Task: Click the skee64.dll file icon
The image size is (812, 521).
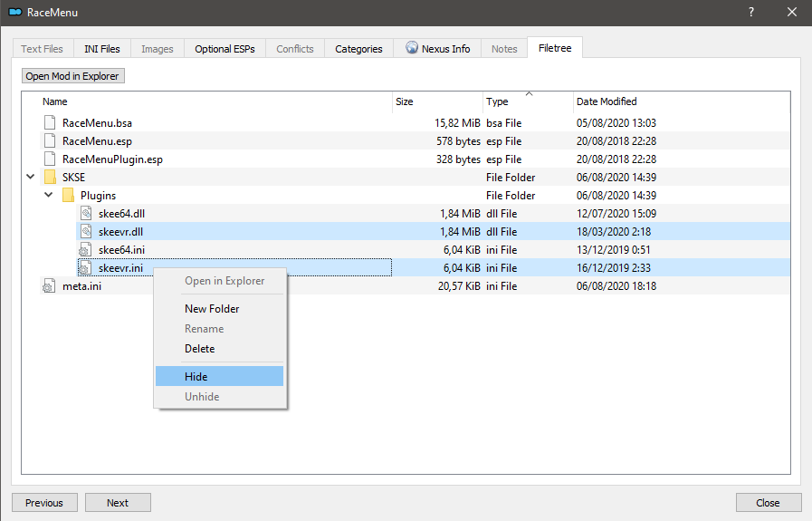Action: pos(86,214)
